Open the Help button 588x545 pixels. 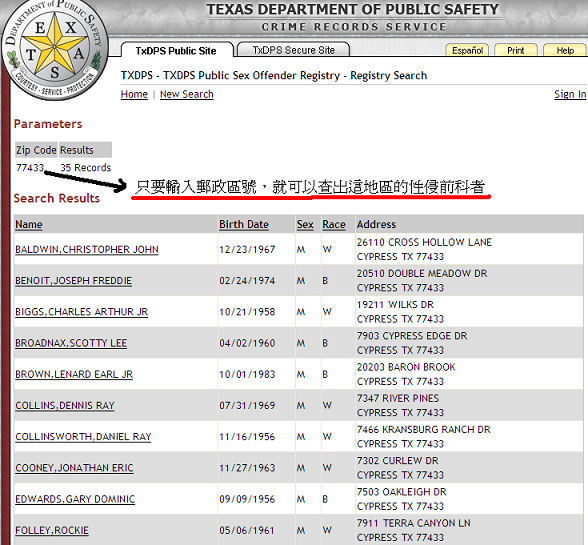[565, 50]
